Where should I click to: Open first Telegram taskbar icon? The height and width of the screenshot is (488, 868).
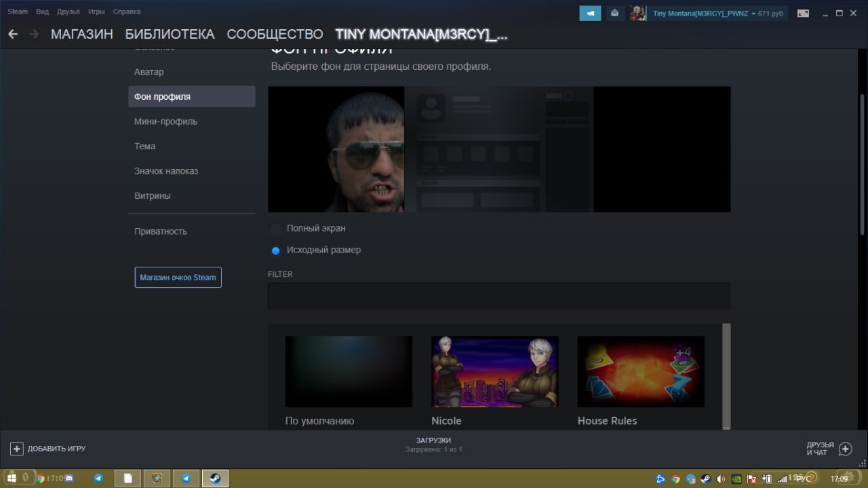[98, 478]
